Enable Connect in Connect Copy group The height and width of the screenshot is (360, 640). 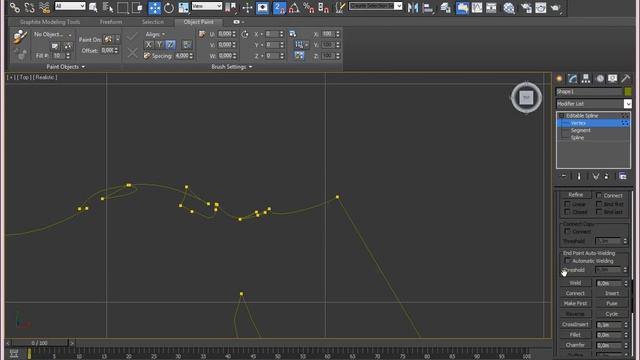[567, 231]
